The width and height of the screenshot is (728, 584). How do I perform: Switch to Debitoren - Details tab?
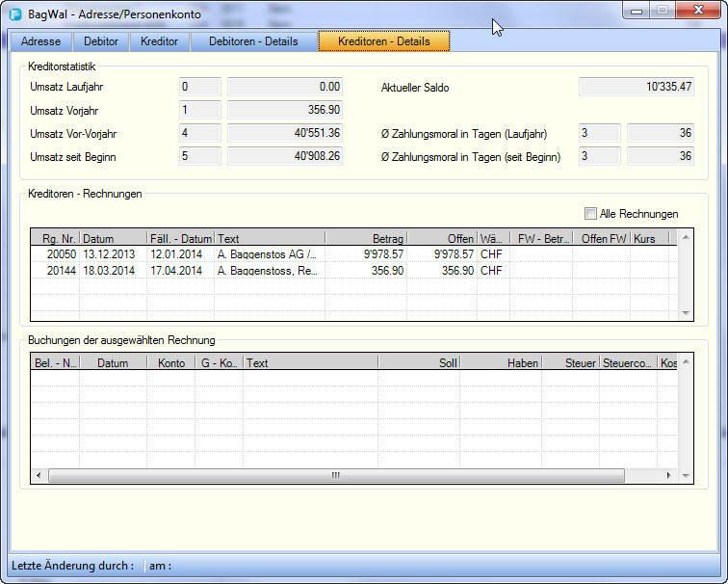click(254, 41)
